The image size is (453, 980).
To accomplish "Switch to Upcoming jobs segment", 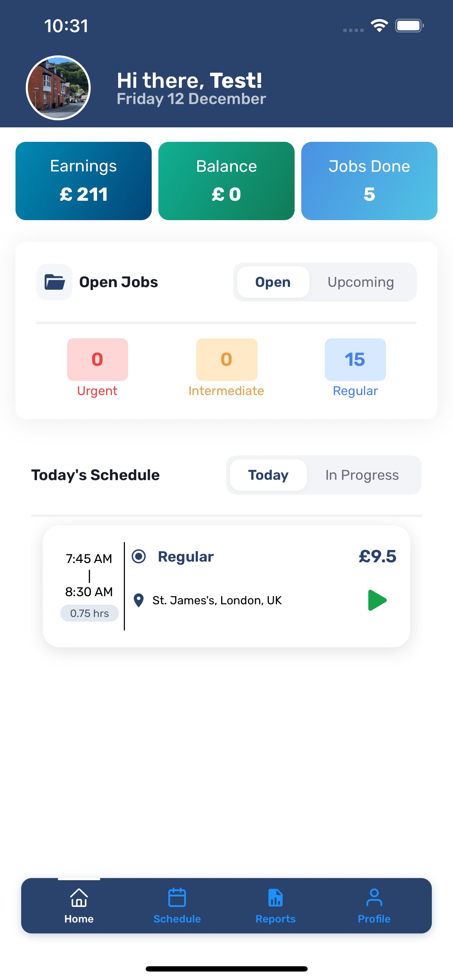I will 361,282.
